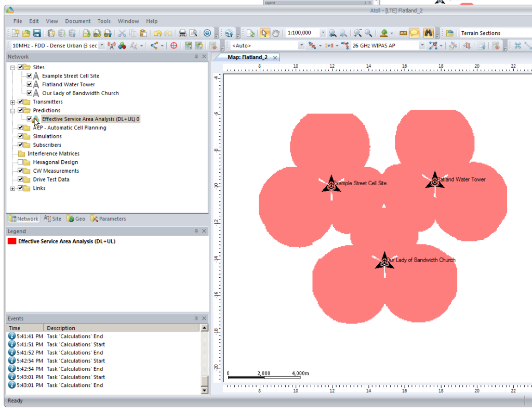Uncheck Effective Service Area Analysis (DL+UL) 0

coord(29,119)
